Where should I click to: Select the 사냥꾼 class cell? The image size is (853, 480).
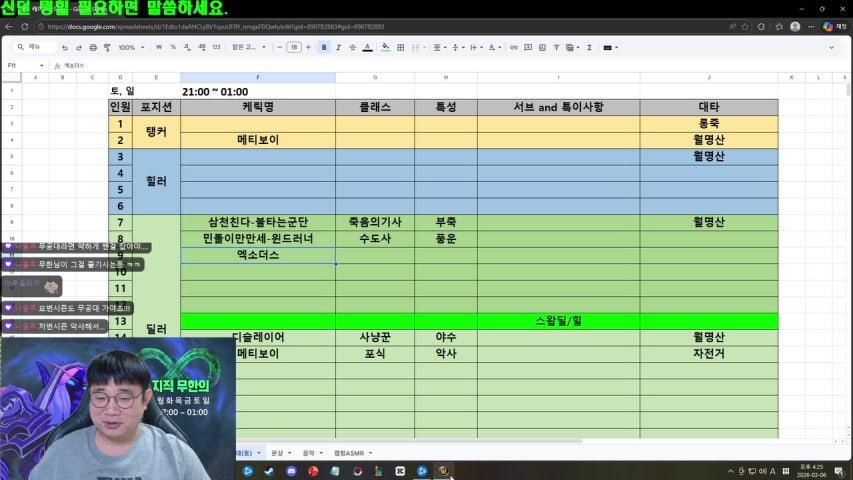pos(375,337)
